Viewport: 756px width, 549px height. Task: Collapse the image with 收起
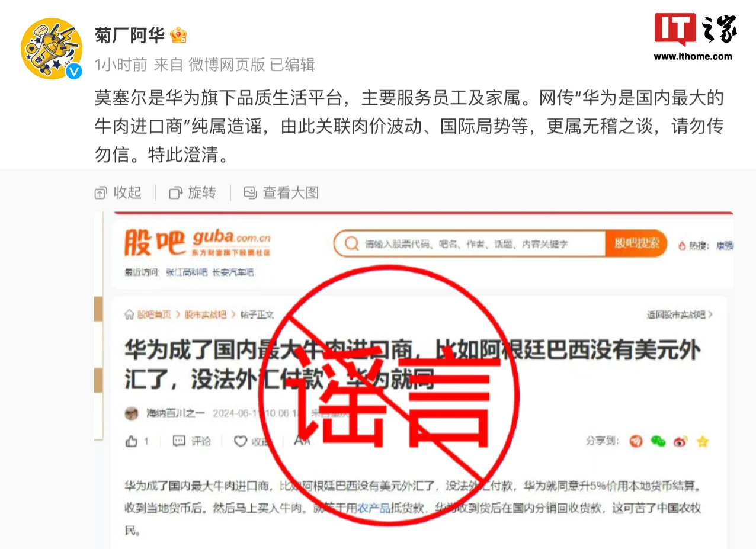(x=118, y=192)
